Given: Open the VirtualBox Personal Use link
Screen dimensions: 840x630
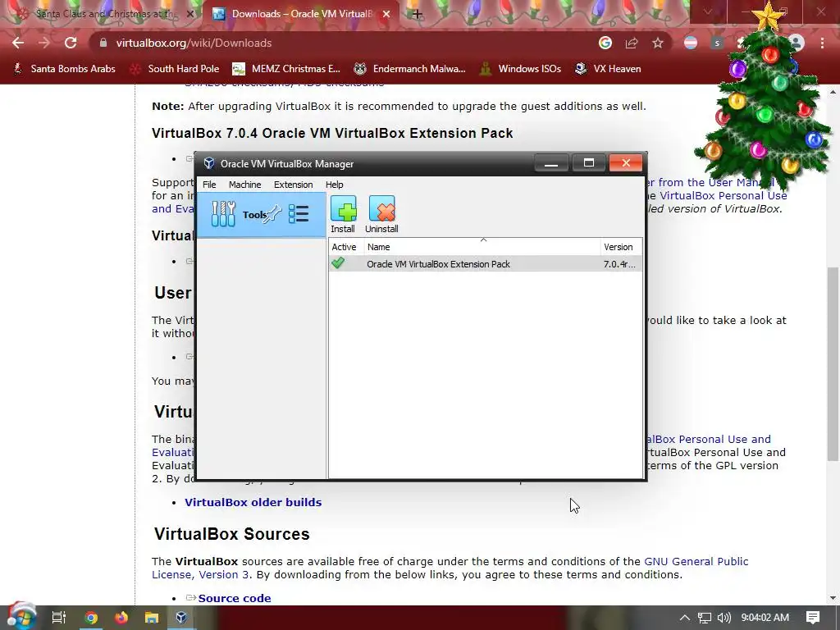Looking at the screenshot, I should pyautogui.click(x=724, y=195).
